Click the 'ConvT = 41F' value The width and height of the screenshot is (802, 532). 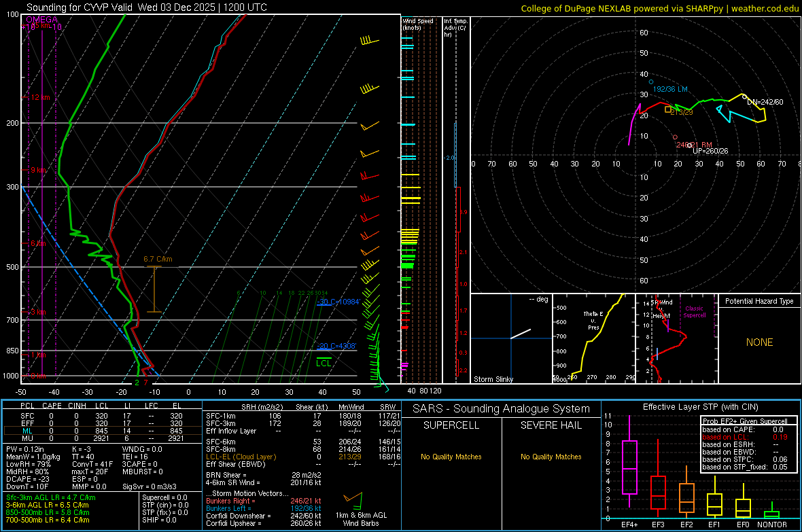(x=92, y=465)
